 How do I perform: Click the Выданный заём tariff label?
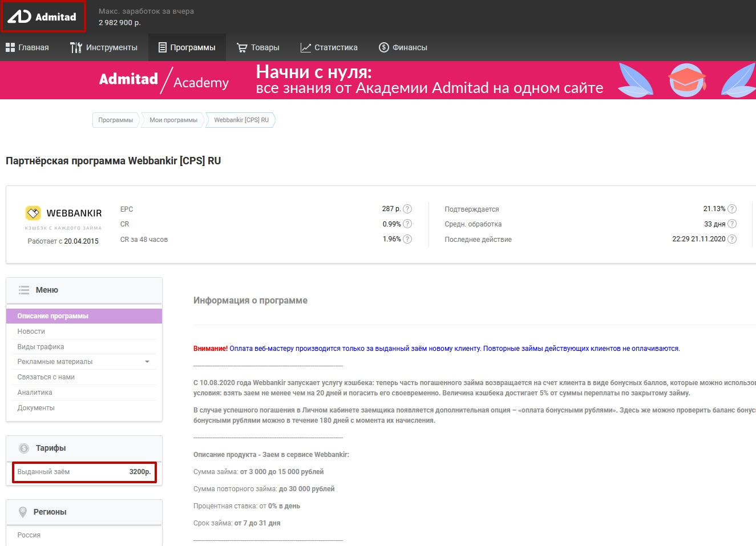43,472
